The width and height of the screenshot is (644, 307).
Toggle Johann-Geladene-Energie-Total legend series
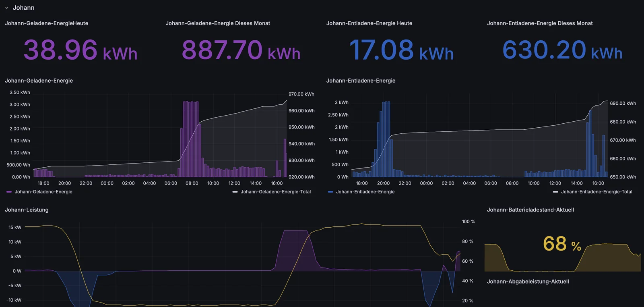coord(276,192)
